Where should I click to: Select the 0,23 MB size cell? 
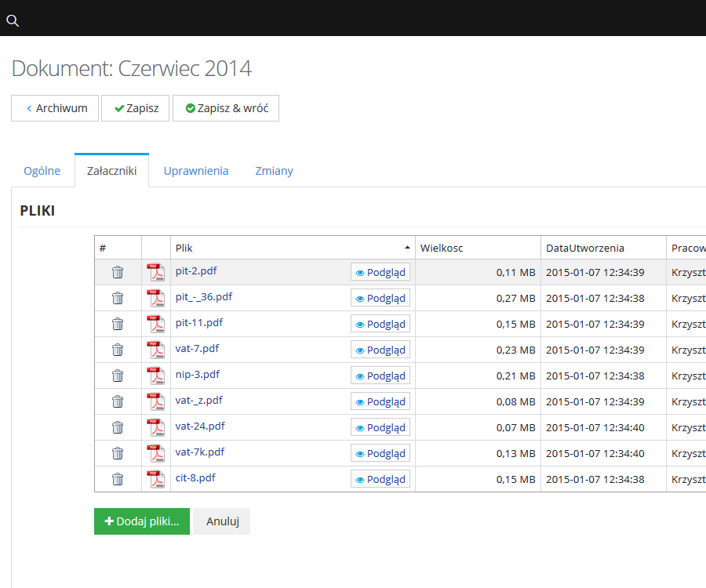[x=478, y=350]
